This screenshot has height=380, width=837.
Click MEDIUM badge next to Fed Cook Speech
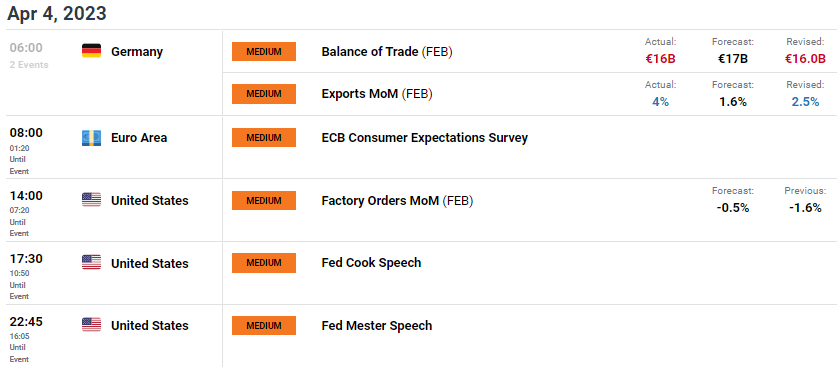click(x=264, y=263)
